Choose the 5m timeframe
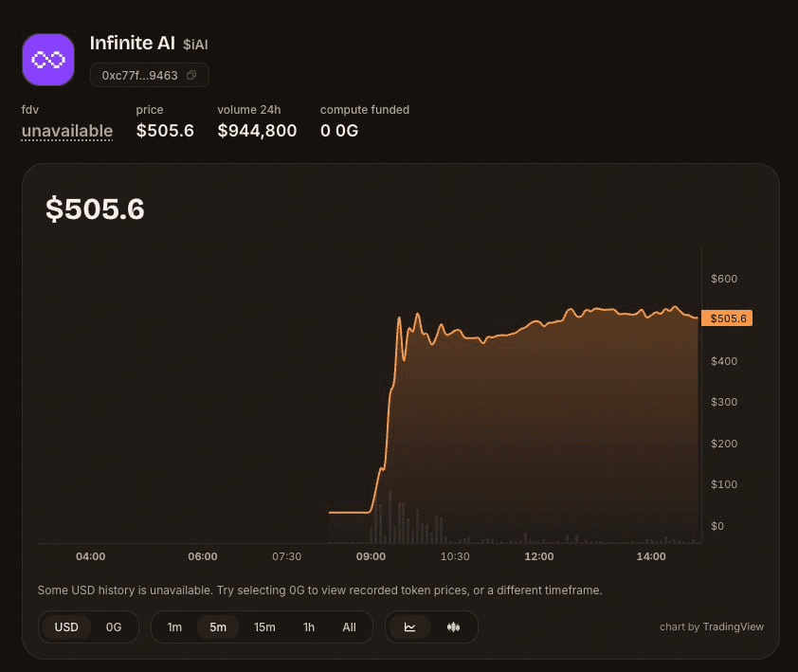Viewport: 798px width, 672px height. [x=218, y=627]
